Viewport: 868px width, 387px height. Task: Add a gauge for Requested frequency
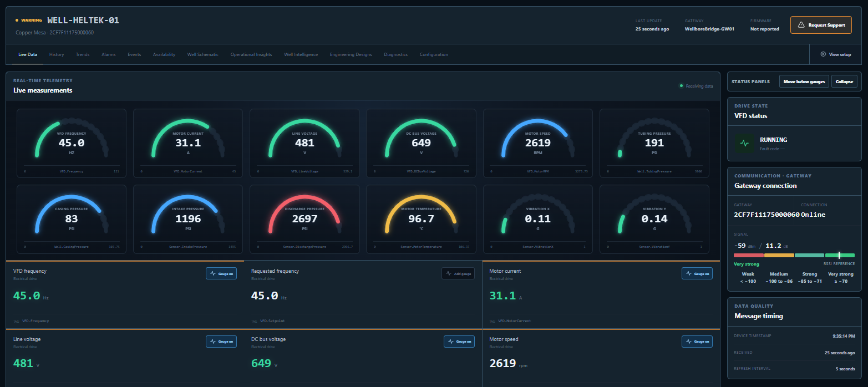click(x=458, y=273)
